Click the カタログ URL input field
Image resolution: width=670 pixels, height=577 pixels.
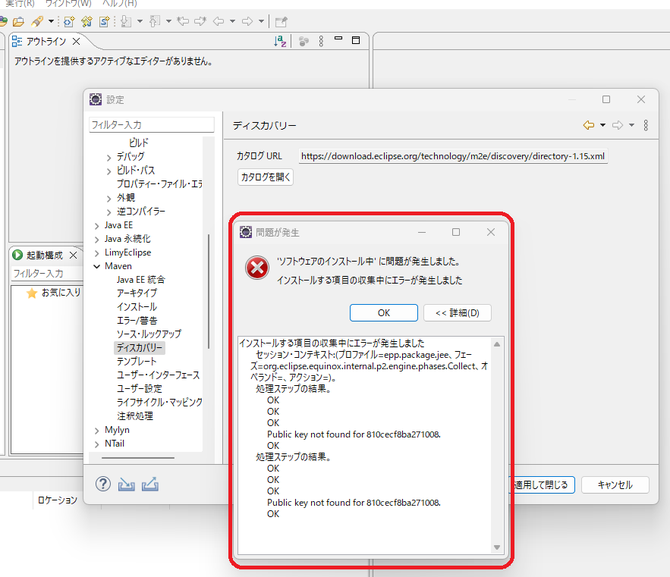pos(453,156)
